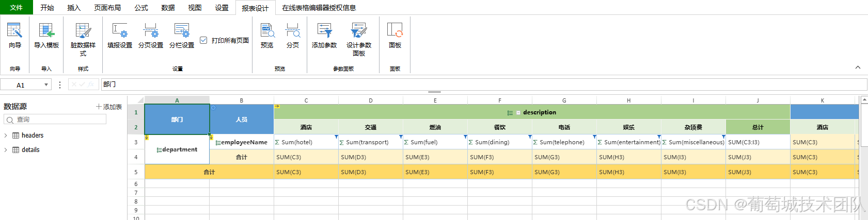Select the SUM(C3:I3) cell
Screen dimensions: 868x220
758,142
